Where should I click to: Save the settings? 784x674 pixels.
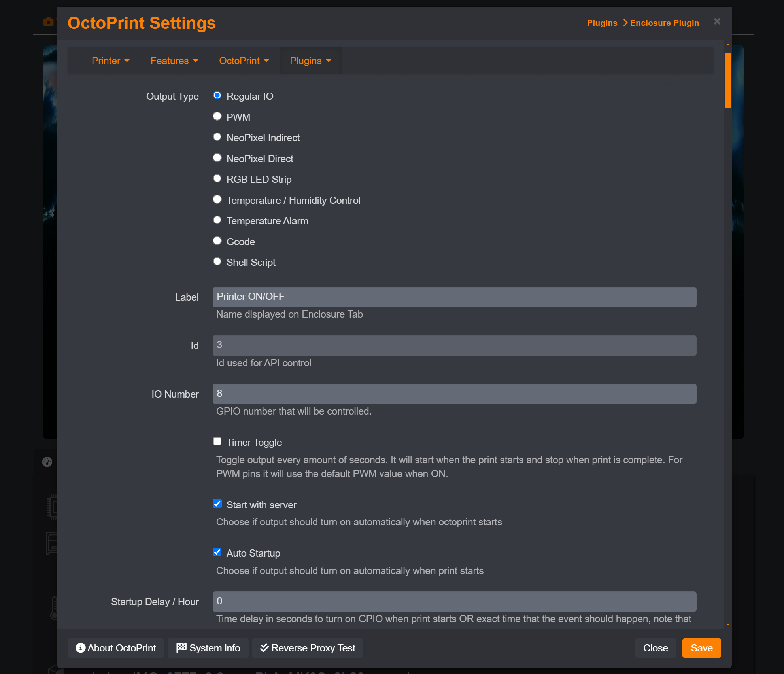coord(702,648)
